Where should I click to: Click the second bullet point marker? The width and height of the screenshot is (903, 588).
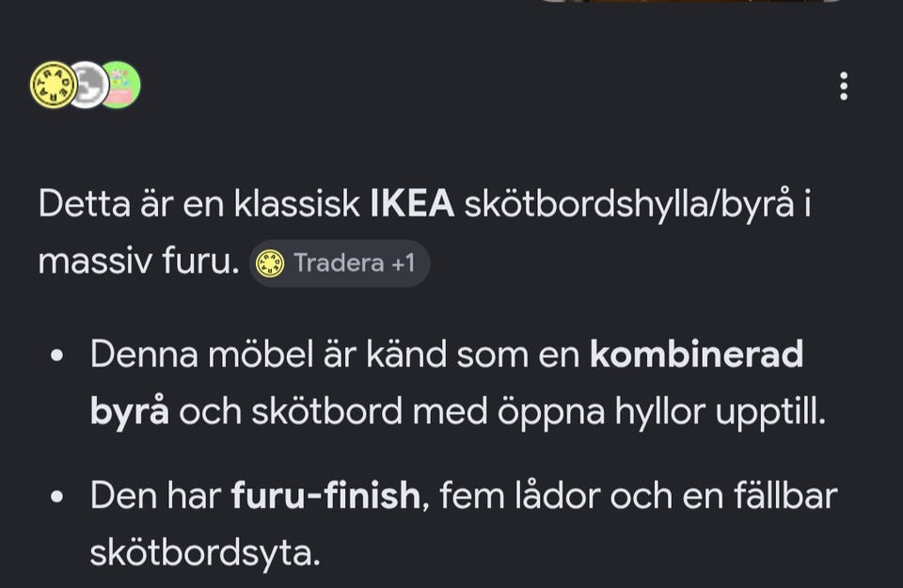coord(56,496)
